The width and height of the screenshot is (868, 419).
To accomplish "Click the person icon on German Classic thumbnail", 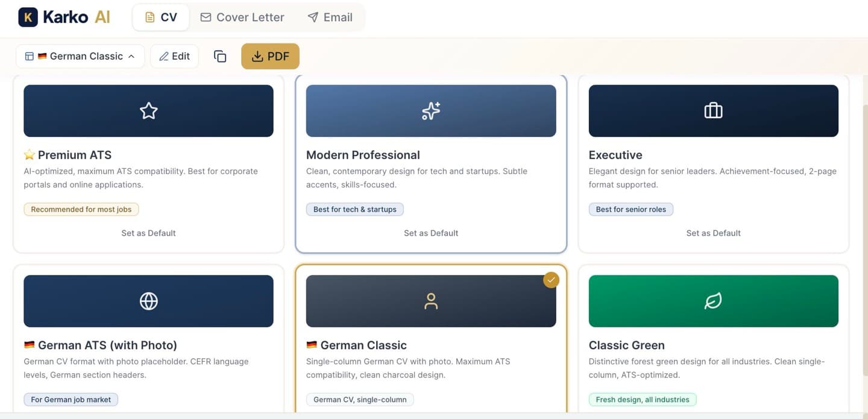I will (430, 300).
